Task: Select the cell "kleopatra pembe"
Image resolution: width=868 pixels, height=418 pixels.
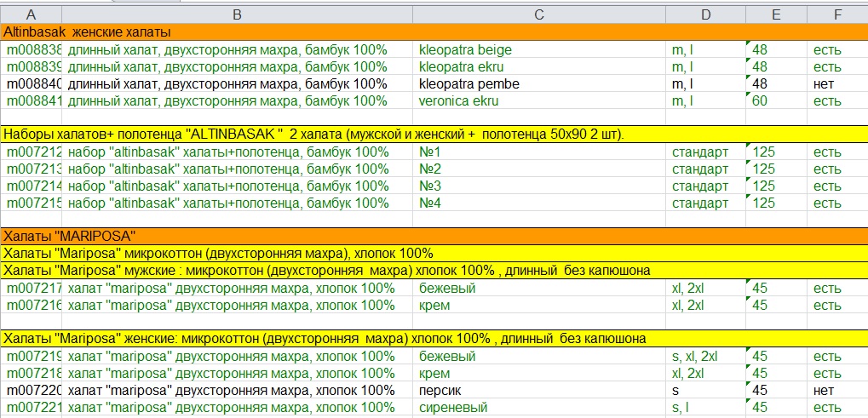Action: point(539,84)
